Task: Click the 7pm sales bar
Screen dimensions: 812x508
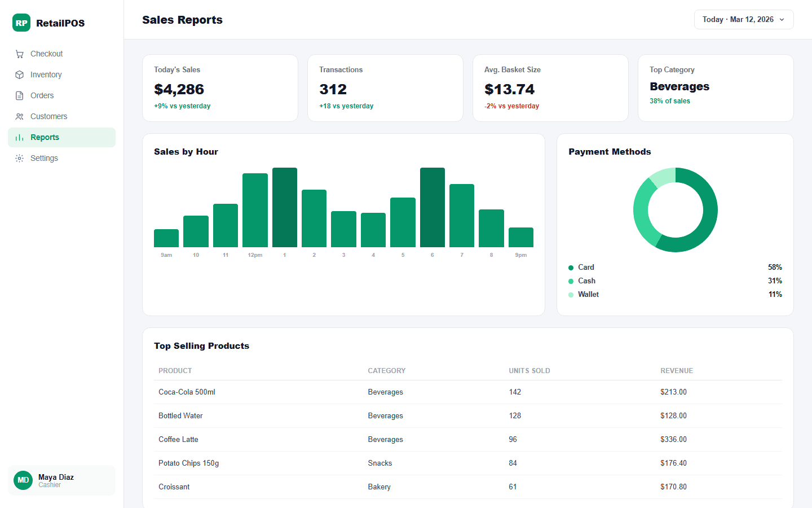Action: tap(462, 216)
